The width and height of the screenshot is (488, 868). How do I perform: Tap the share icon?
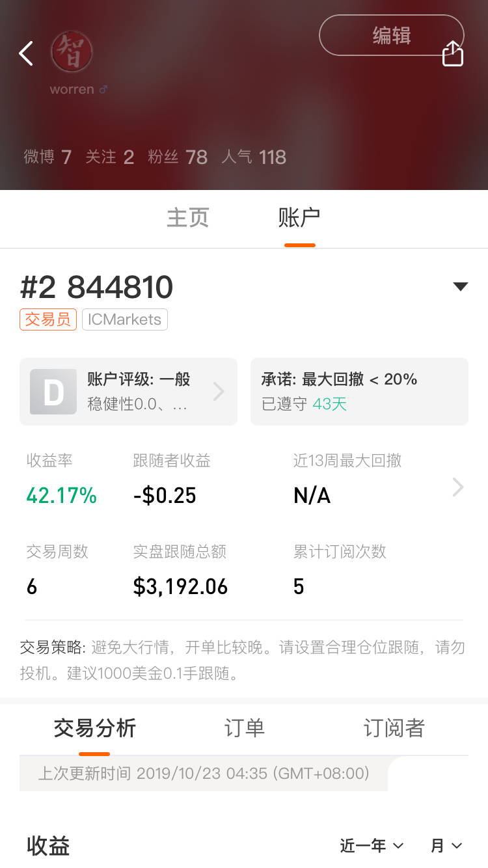(x=452, y=53)
